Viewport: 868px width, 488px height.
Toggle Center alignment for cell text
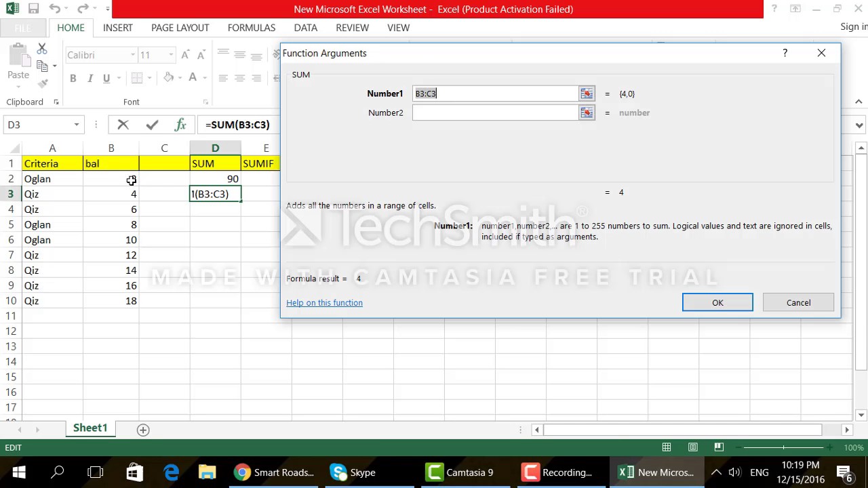click(239, 79)
